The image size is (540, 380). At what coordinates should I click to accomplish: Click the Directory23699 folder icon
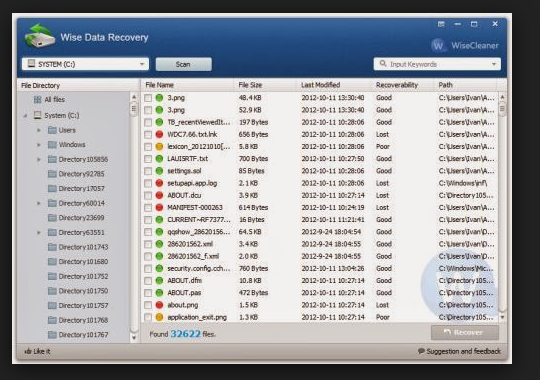click(52, 218)
